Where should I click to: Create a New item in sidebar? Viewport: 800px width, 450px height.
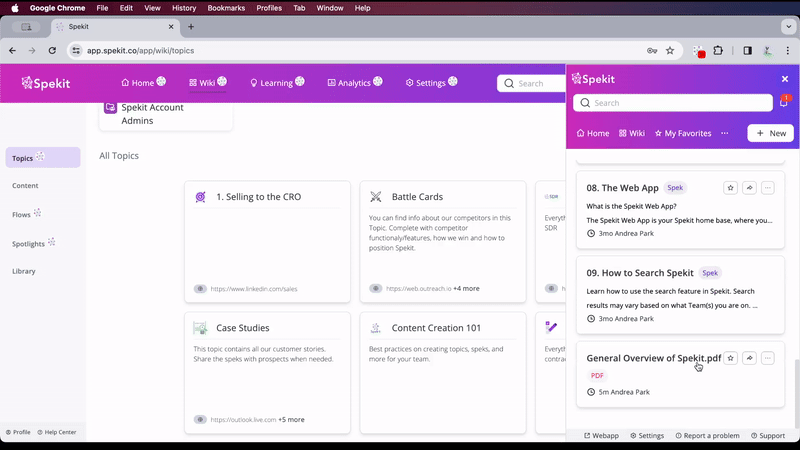(770, 133)
